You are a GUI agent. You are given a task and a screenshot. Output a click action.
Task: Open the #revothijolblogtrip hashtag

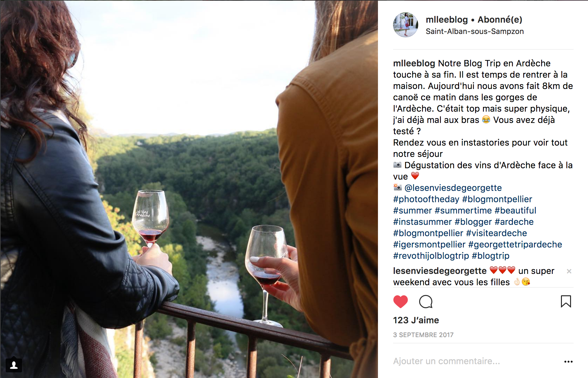(x=431, y=256)
